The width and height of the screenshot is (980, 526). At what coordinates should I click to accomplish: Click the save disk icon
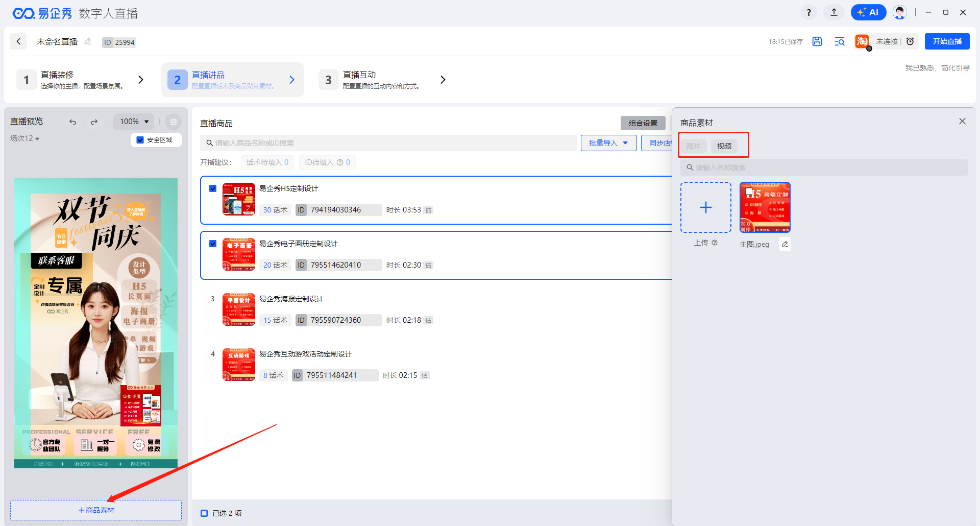pyautogui.click(x=817, y=41)
